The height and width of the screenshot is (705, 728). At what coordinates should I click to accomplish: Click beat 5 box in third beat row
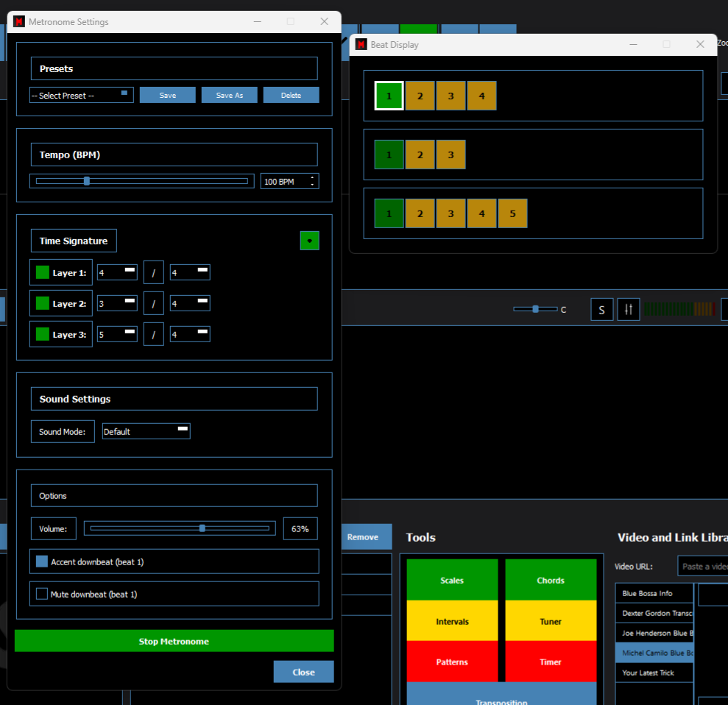tap(512, 213)
